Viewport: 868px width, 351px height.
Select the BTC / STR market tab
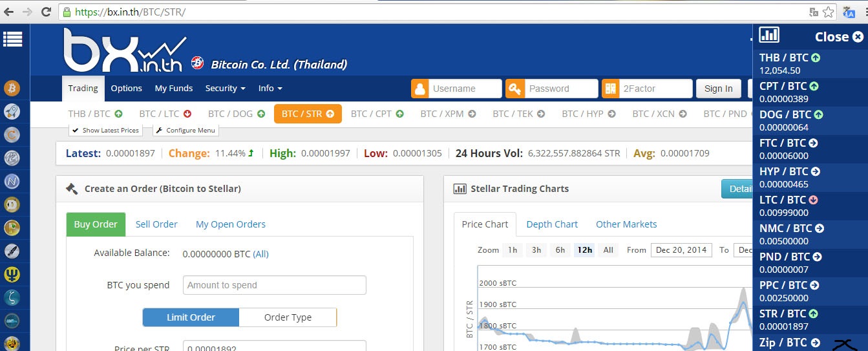(x=308, y=114)
